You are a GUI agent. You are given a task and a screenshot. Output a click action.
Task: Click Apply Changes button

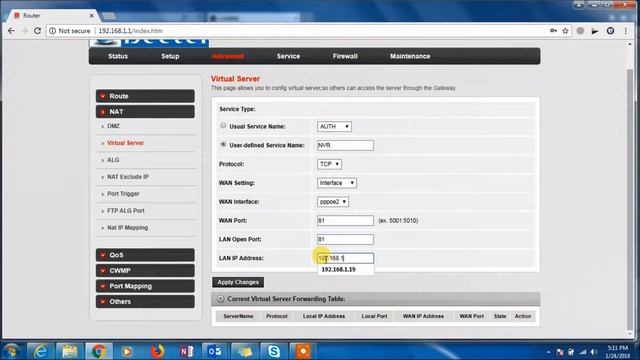(238, 282)
